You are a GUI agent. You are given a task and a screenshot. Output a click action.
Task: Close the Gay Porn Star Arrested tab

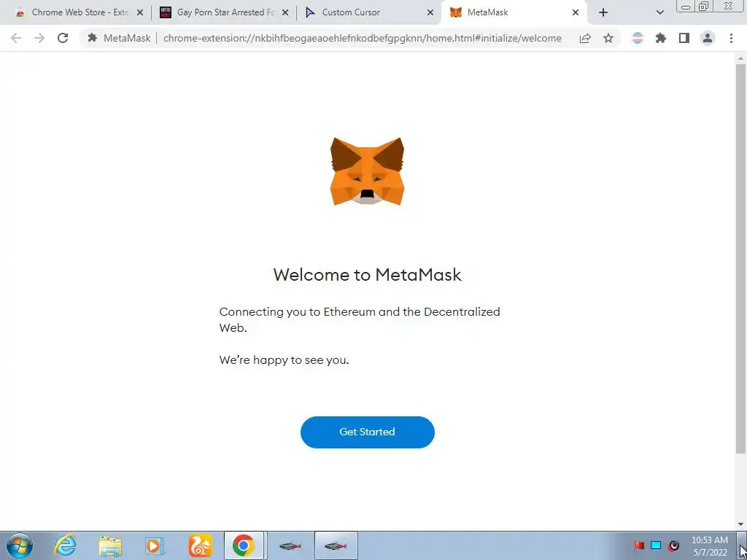pos(285,13)
